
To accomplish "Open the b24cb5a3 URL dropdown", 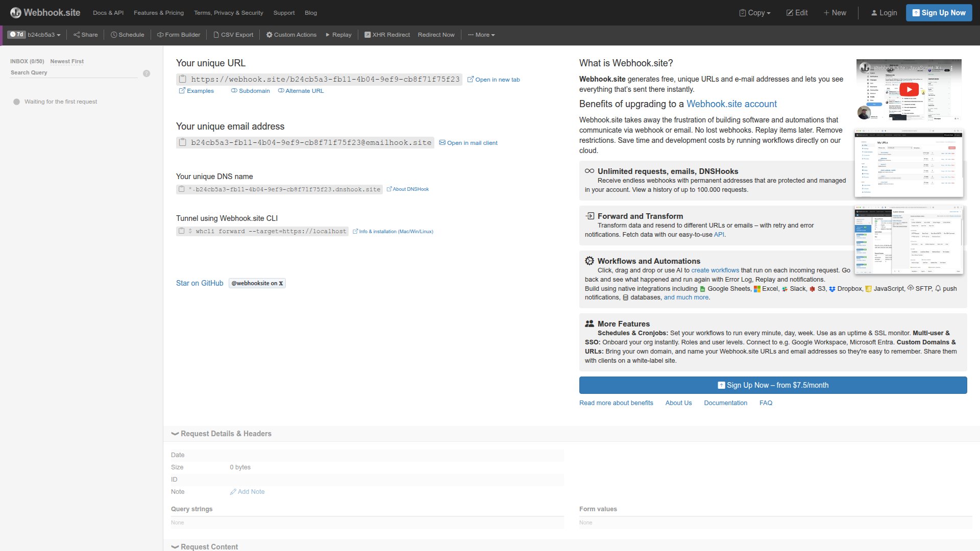I will tap(44, 35).
